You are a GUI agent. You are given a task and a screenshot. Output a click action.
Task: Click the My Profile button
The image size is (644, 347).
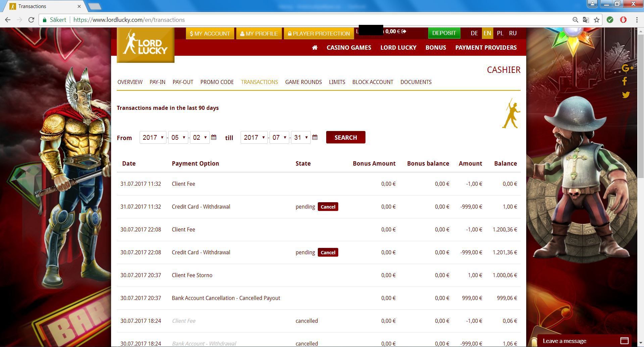coord(259,34)
